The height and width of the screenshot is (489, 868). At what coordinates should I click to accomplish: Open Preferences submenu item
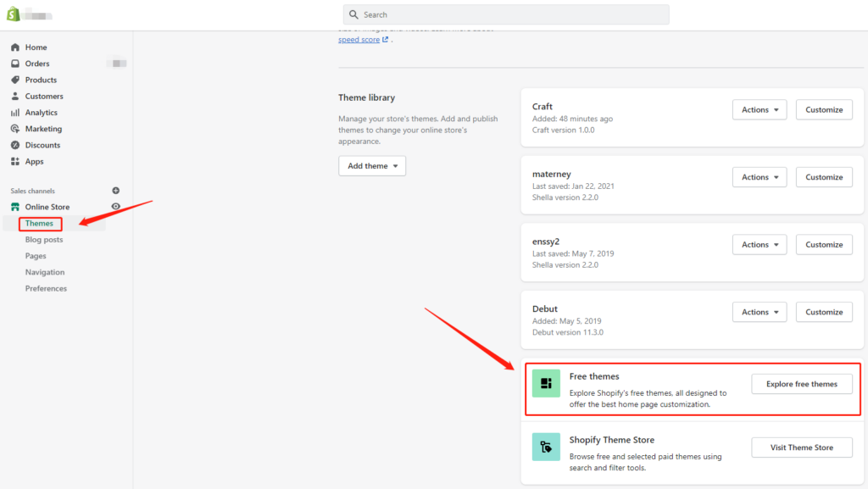(x=46, y=289)
